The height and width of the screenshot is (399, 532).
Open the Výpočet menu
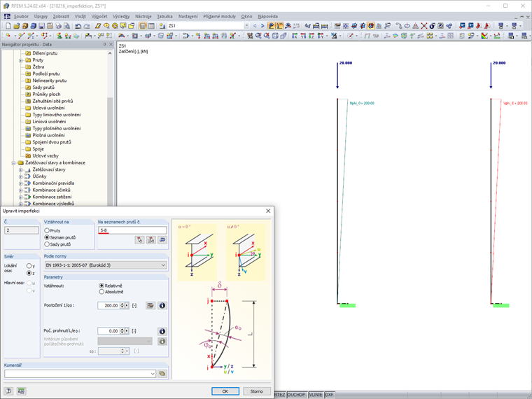click(99, 16)
